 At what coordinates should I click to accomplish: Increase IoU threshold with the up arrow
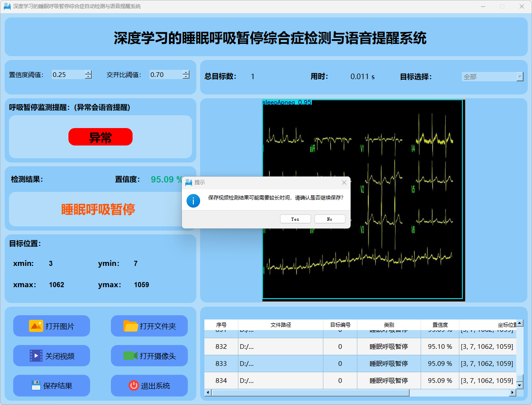186,72
